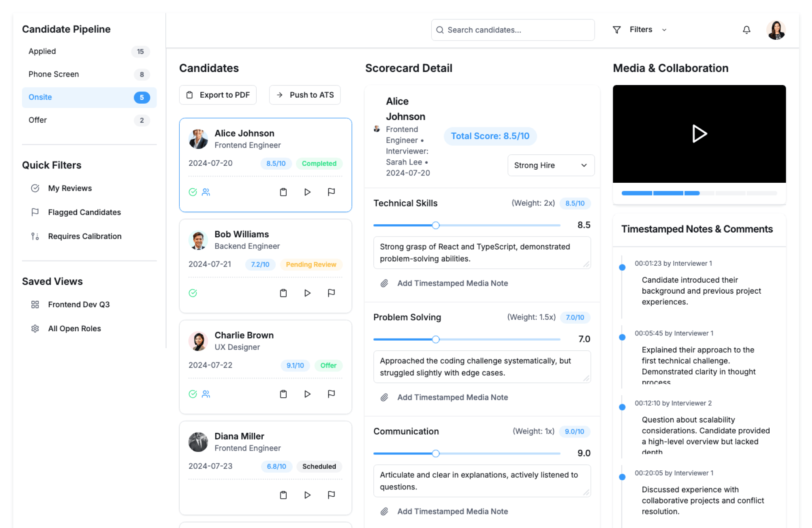Enable Requires Calibration filter
This screenshot has height=528, width=812.
coord(85,236)
